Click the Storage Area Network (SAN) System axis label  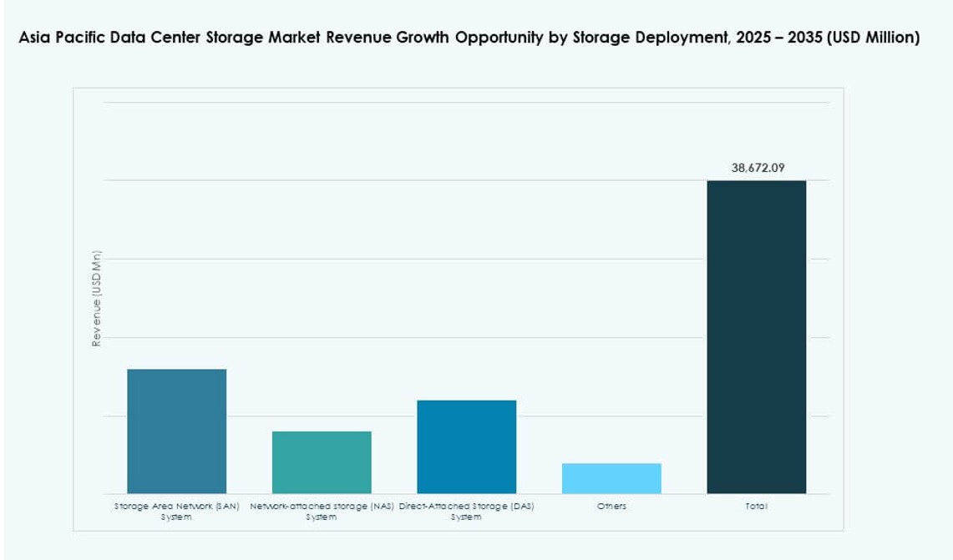coord(175,510)
